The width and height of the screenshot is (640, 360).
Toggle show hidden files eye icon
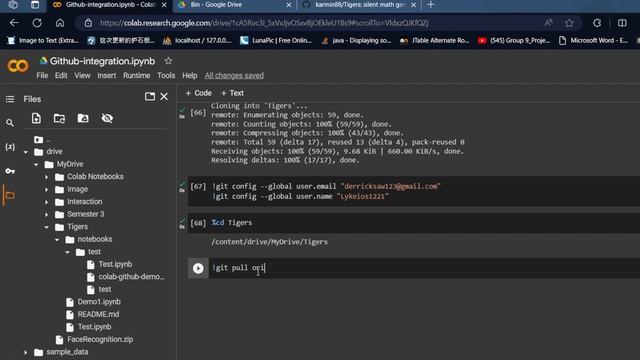[x=107, y=118]
